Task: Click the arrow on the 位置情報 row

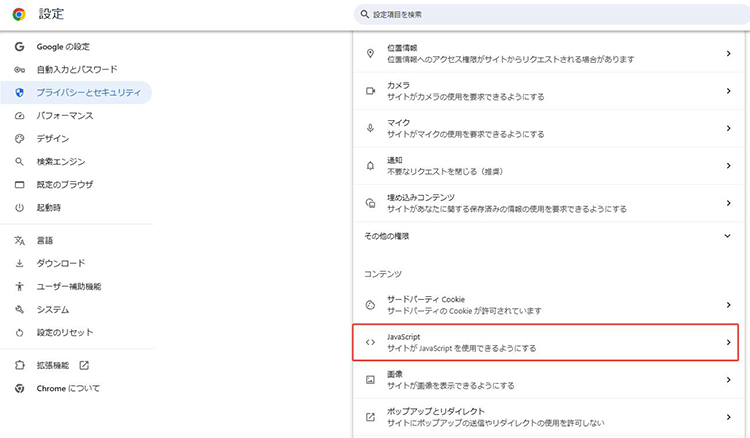Action: 728,54
